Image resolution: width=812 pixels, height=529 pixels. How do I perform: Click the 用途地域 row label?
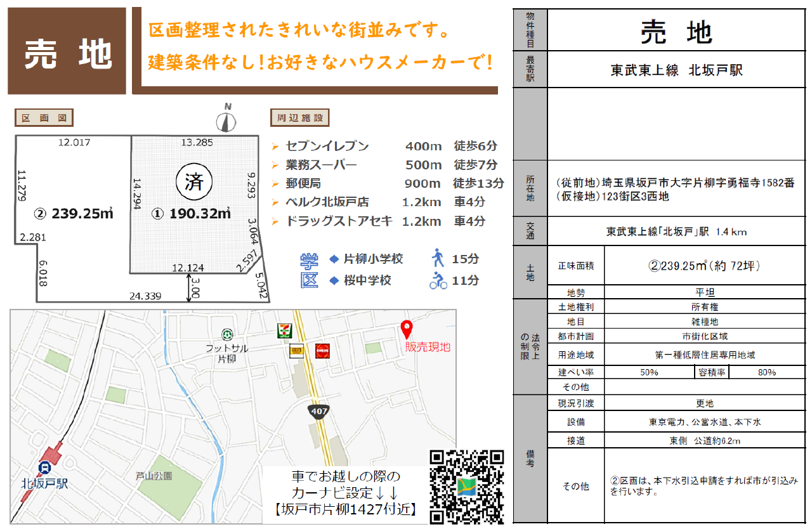[x=577, y=355]
